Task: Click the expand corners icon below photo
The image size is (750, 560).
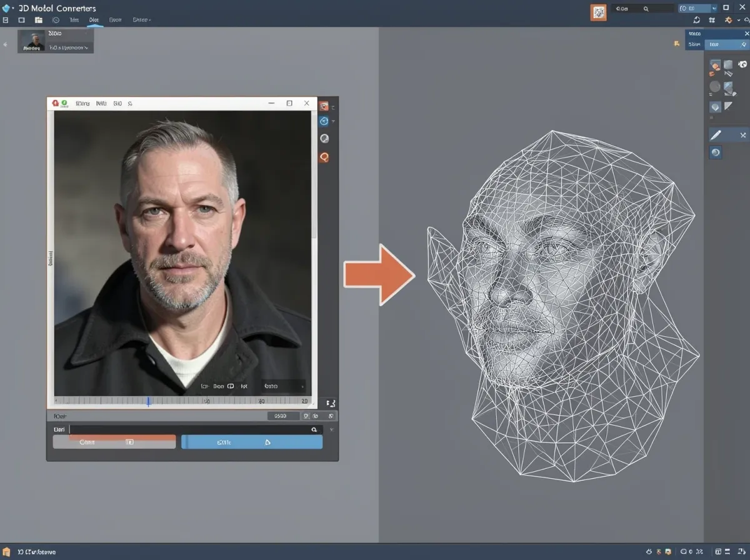Action: (331, 404)
